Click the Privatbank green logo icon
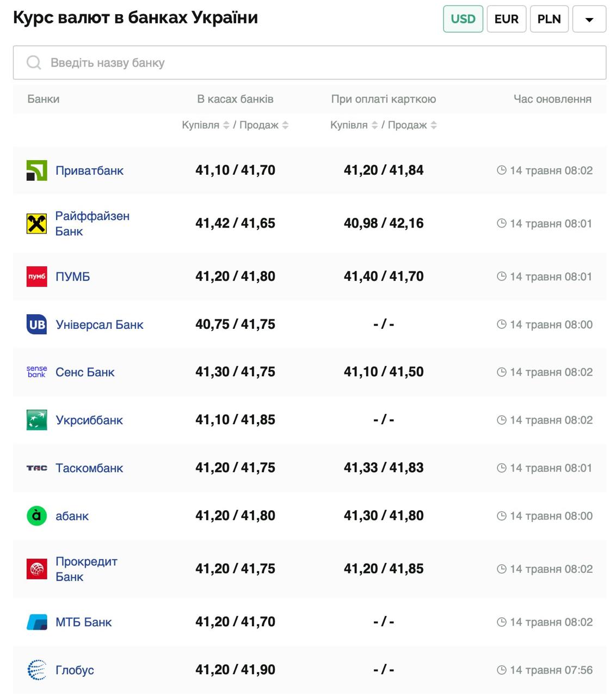The image size is (616, 697). [36, 170]
